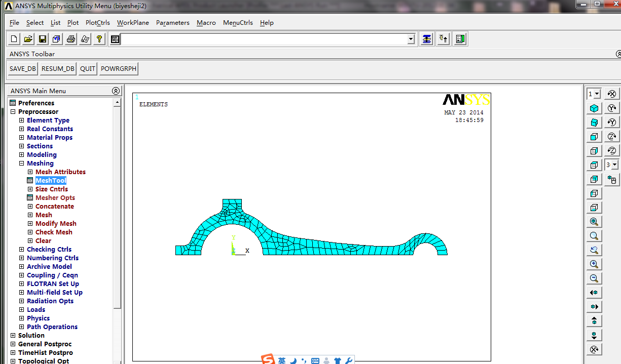Image resolution: width=621 pixels, height=364 pixels.
Task: Open MeshTool in the Meshing tree
Action: tap(51, 181)
